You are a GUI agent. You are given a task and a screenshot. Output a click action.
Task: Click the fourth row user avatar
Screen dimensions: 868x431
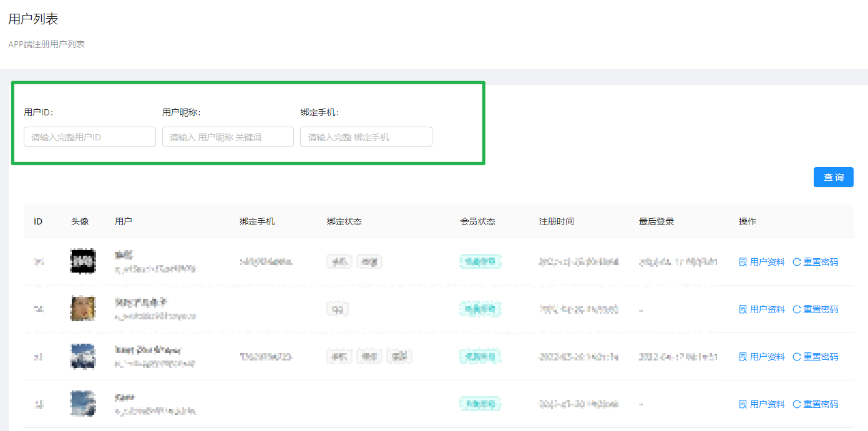click(83, 404)
